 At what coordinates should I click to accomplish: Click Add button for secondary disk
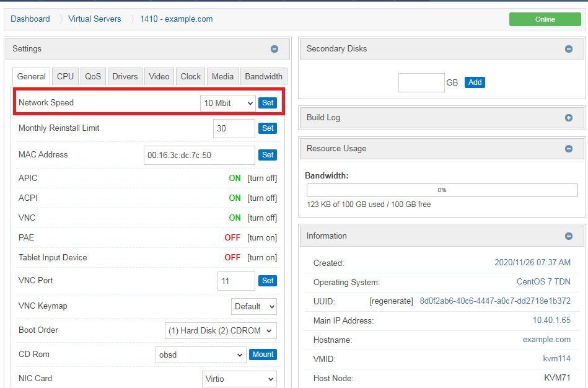(475, 82)
